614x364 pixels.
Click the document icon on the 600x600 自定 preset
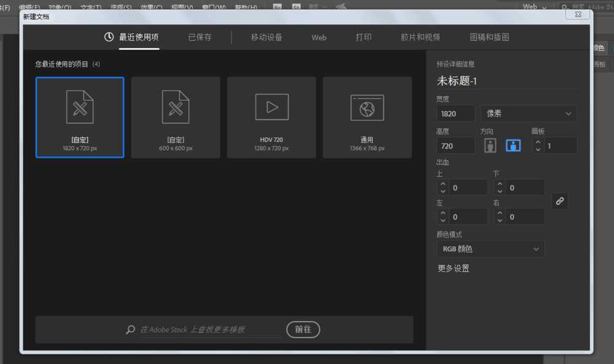point(176,106)
